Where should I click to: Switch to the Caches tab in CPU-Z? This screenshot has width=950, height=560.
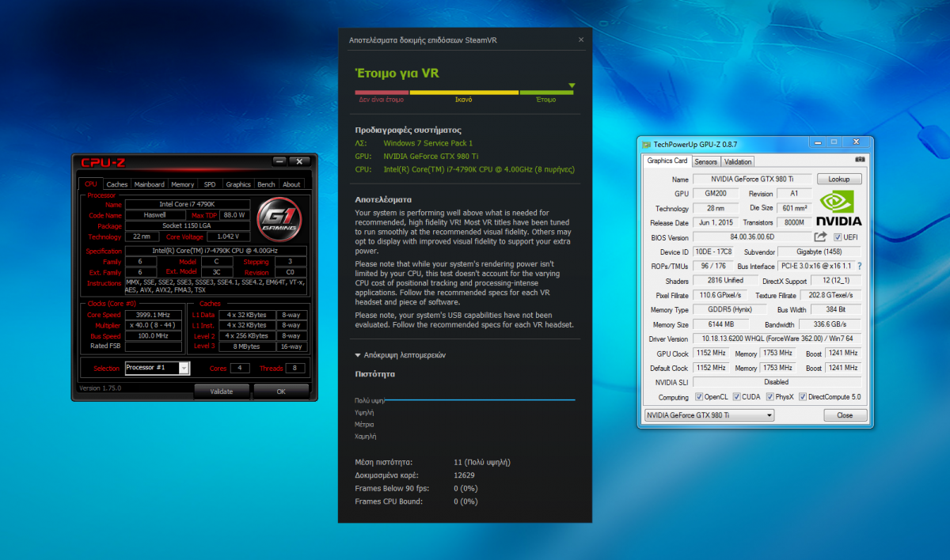point(117,184)
